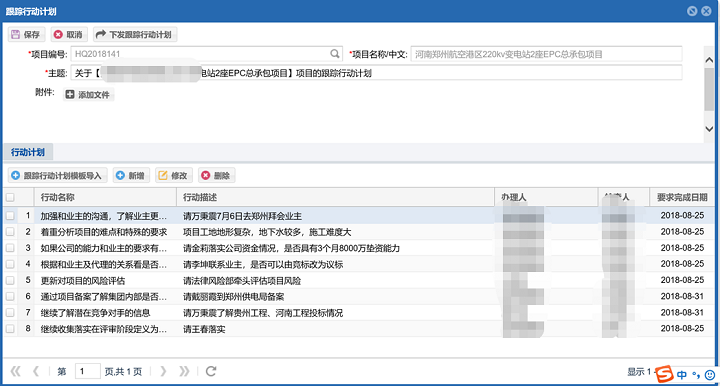Viewport: 720px width, 386px height.
Task: Click 修改 to edit selected action
Action: point(174,175)
